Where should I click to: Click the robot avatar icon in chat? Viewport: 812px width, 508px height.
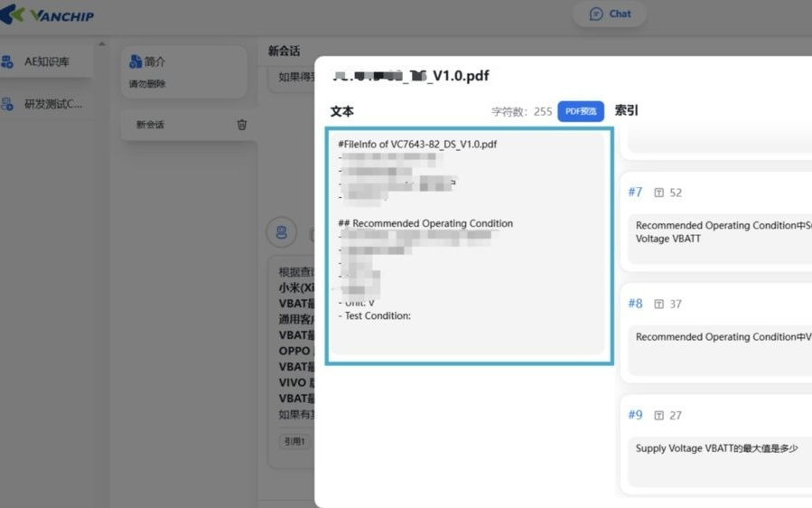(x=281, y=231)
